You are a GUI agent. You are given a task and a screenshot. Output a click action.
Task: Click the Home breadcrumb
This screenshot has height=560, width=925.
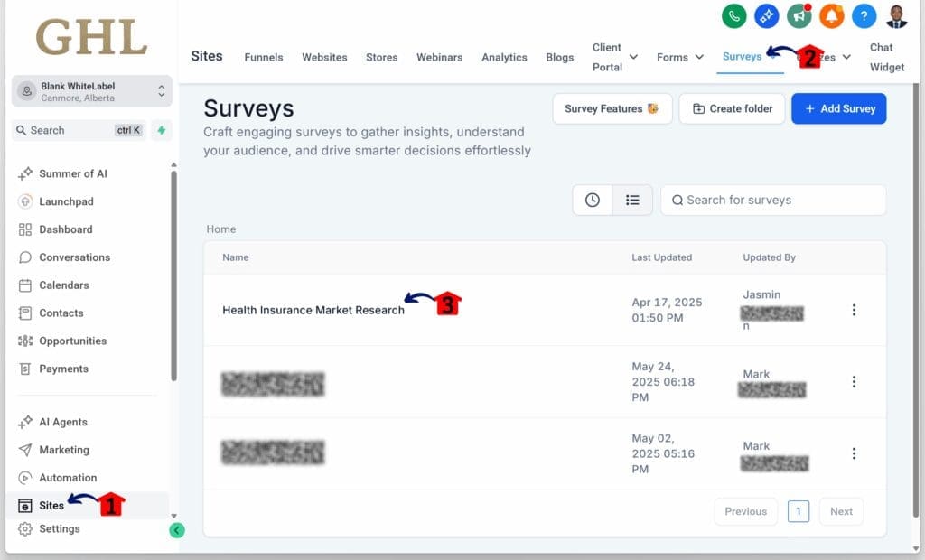pos(221,229)
